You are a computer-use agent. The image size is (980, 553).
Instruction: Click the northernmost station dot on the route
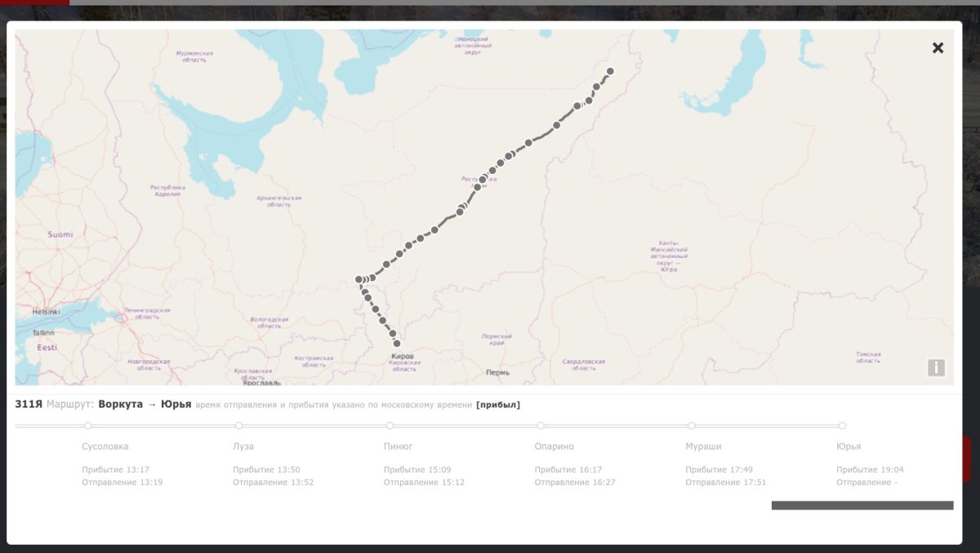610,71
